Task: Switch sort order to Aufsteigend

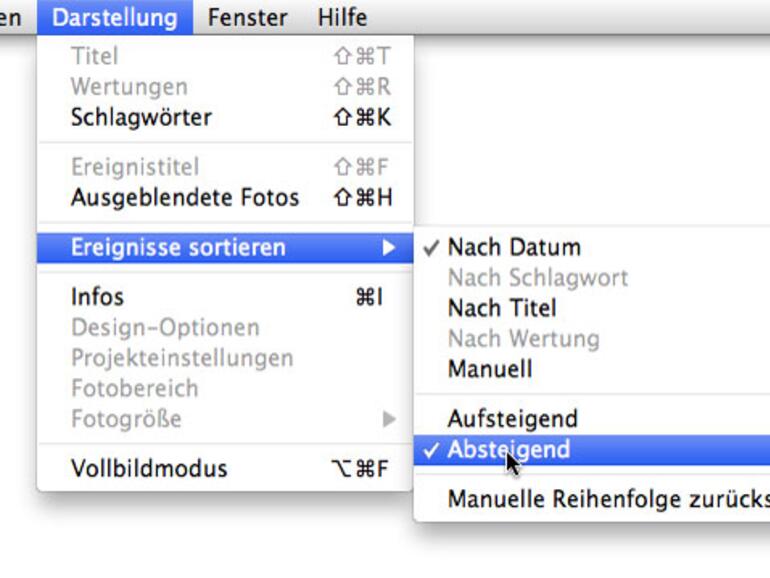Action: click(x=512, y=418)
